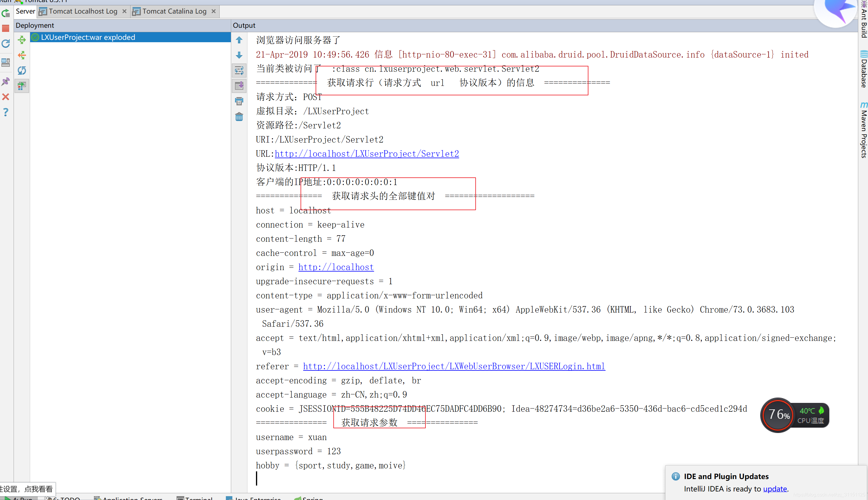
Task: Click the '请求方式: POST' output line
Action: (x=289, y=97)
